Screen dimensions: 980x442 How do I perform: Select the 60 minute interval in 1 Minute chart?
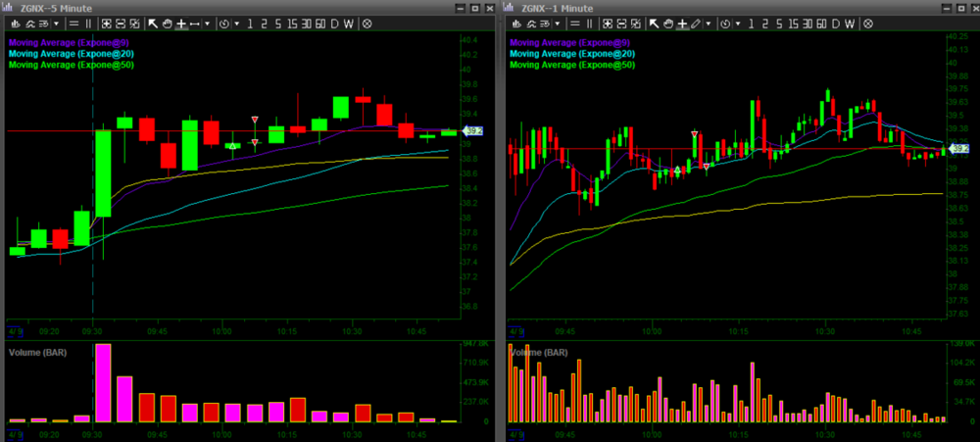(x=823, y=23)
